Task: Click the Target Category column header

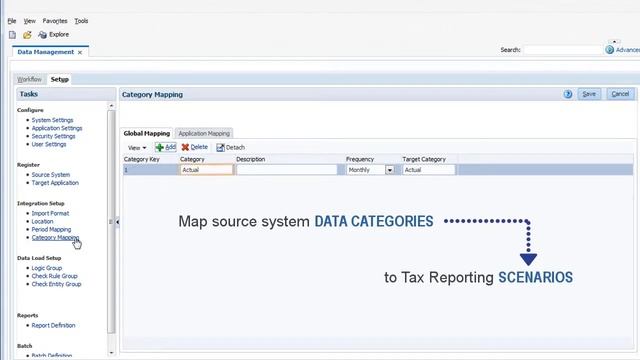Action: tap(424, 159)
